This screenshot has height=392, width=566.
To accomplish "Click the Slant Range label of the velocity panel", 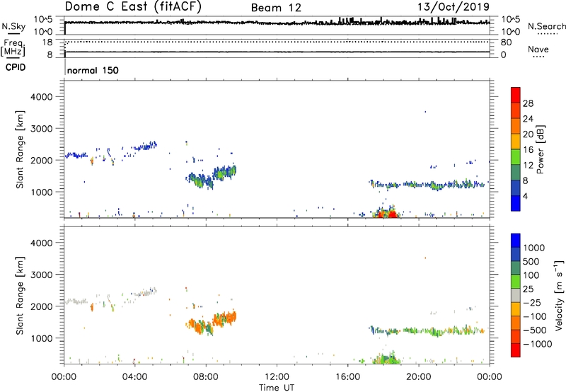I will (x=20, y=296).
